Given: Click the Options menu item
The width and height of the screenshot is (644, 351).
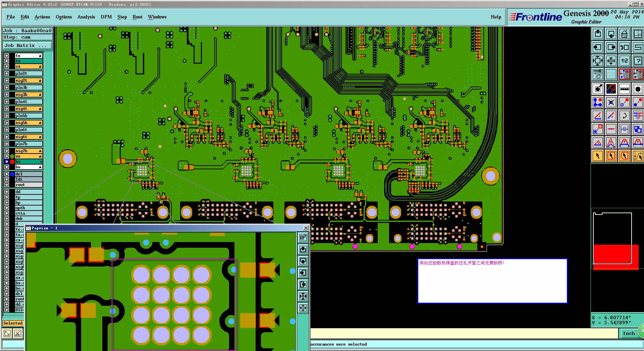Looking at the screenshot, I should point(64,17).
